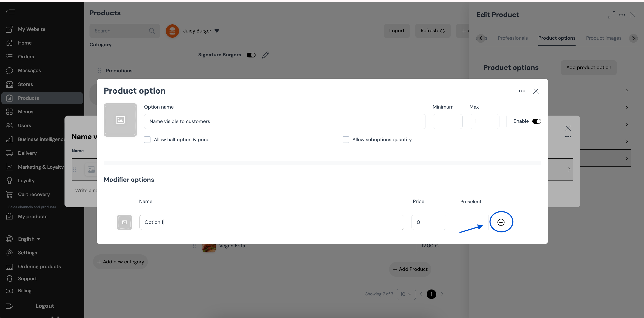Add modifier option with circled plus icon
644x318 pixels.
[501, 222]
